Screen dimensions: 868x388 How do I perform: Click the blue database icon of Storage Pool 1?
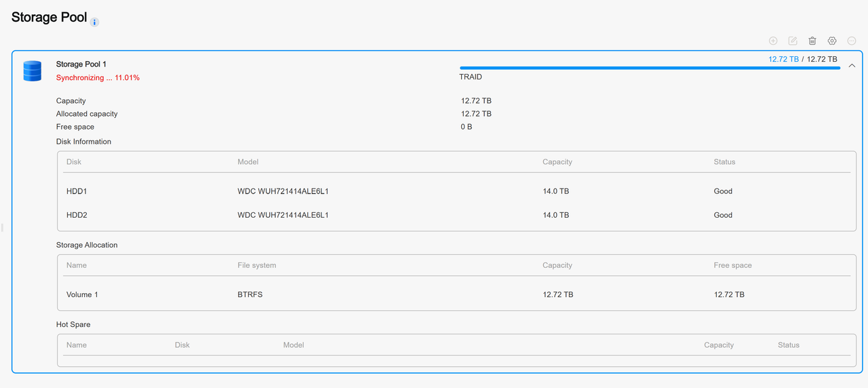pyautogui.click(x=32, y=71)
